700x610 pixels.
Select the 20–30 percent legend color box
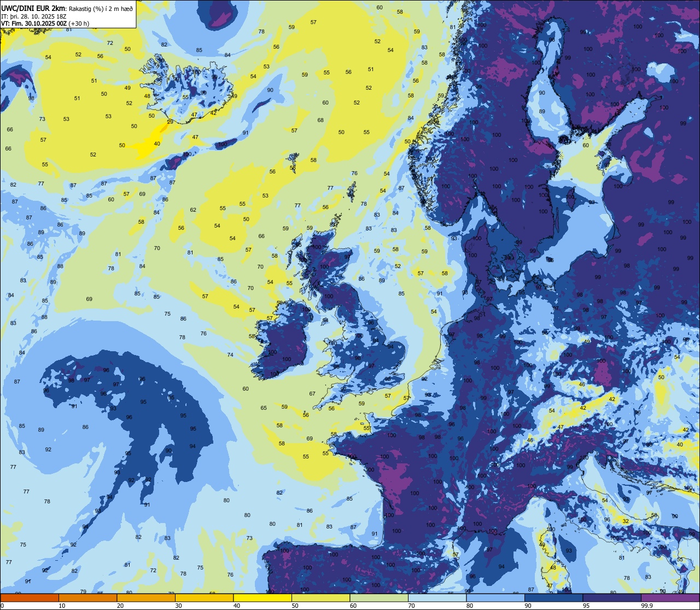(146, 597)
